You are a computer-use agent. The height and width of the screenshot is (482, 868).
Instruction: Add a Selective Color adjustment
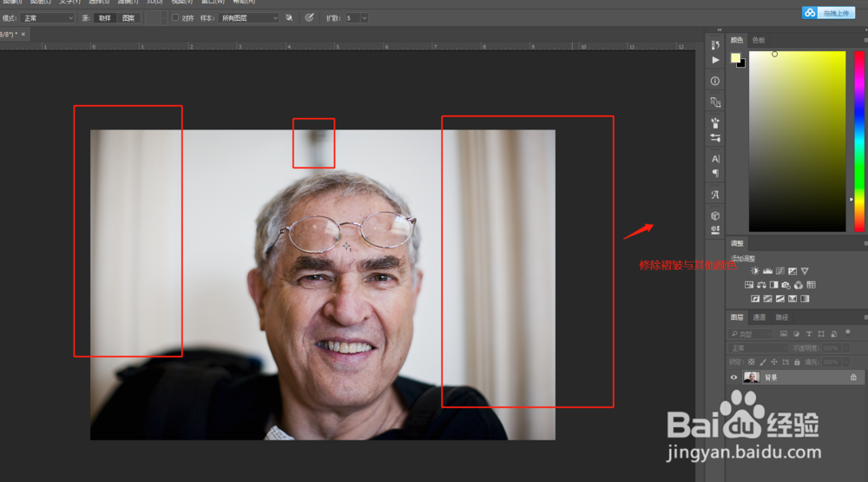click(x=792, y=299)
